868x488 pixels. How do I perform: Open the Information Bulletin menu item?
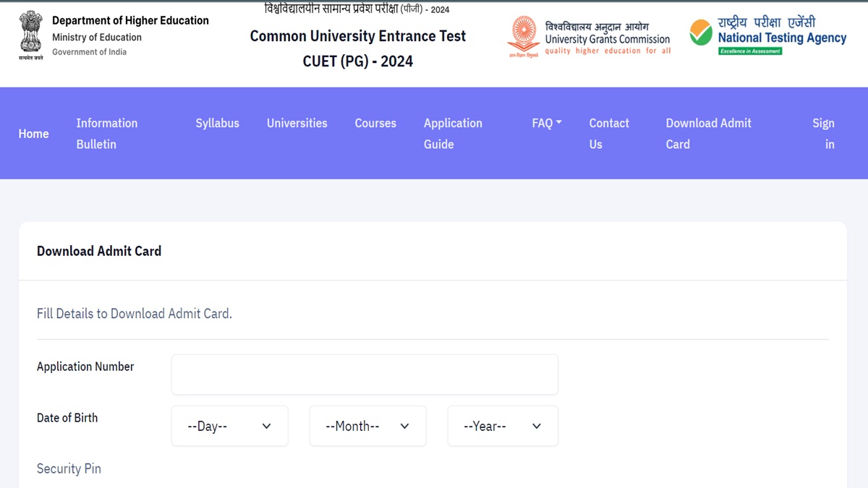click(107, 134)
